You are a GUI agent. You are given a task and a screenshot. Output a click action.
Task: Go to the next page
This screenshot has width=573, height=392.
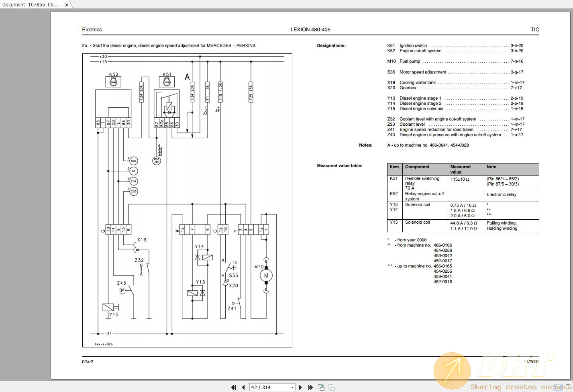(x=300, y=387)
